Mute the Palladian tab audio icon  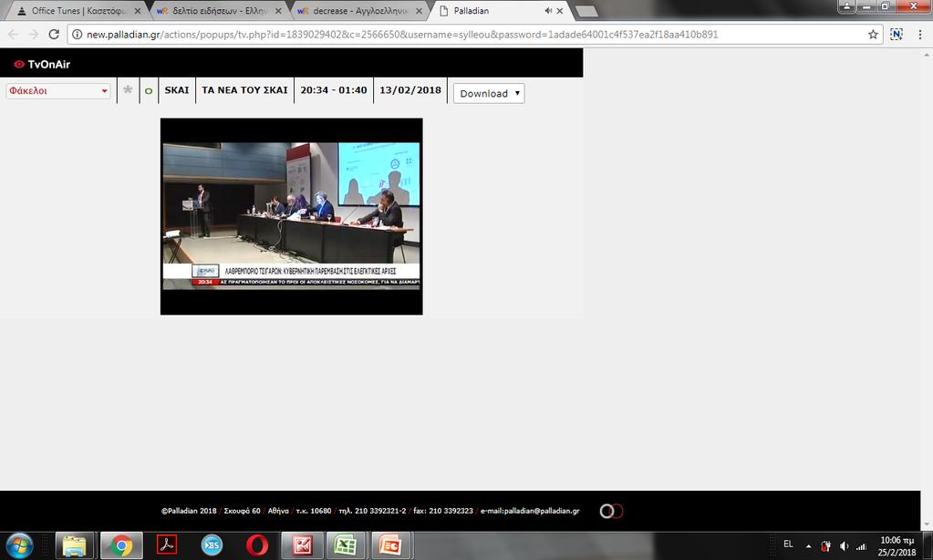pos(547,11)
